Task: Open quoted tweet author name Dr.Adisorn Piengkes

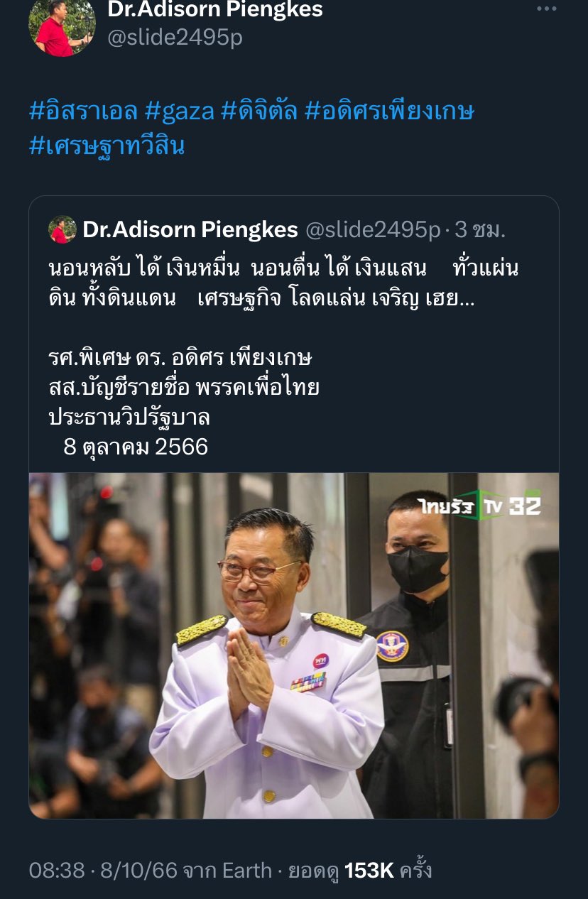Action: (190, 229)
